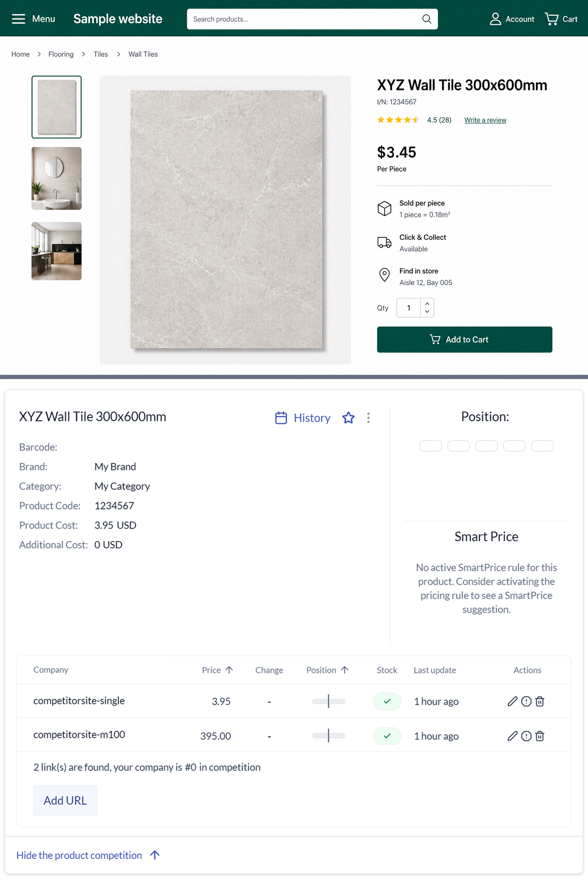The height and width of the screenshot is (881, 588).
Task: Open the three-dot options menu
Action: tap(368, 418)
